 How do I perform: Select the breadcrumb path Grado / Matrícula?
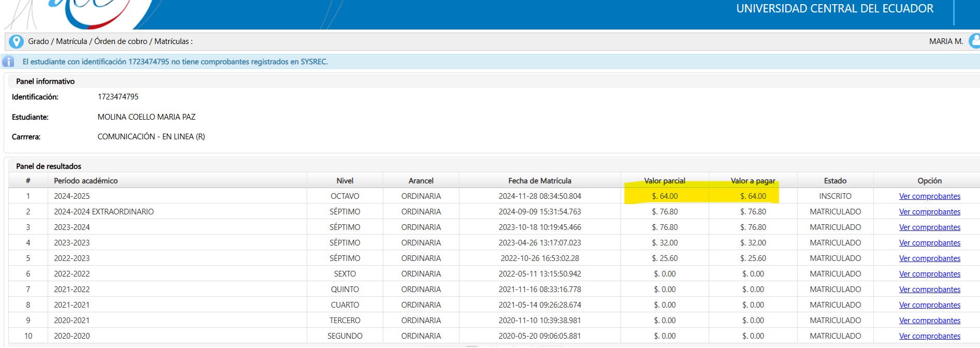click(57, 41)
